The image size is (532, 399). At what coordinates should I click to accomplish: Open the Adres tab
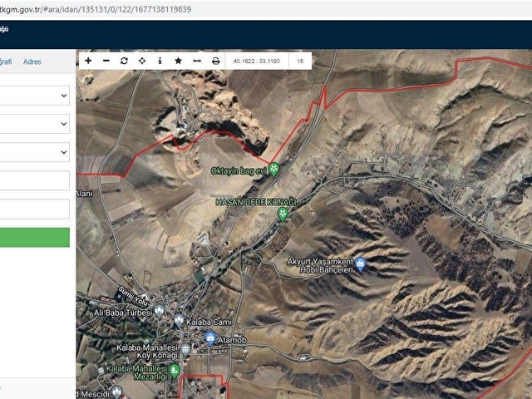32,62
